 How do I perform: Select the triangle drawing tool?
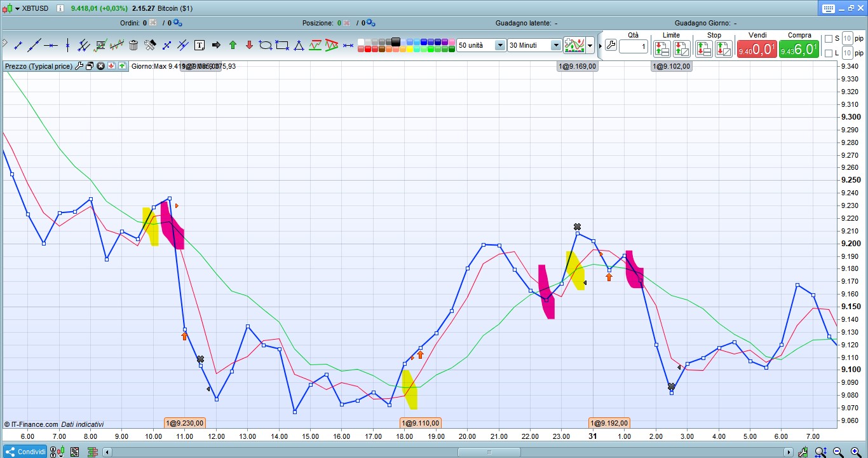[x=299, y=45]
